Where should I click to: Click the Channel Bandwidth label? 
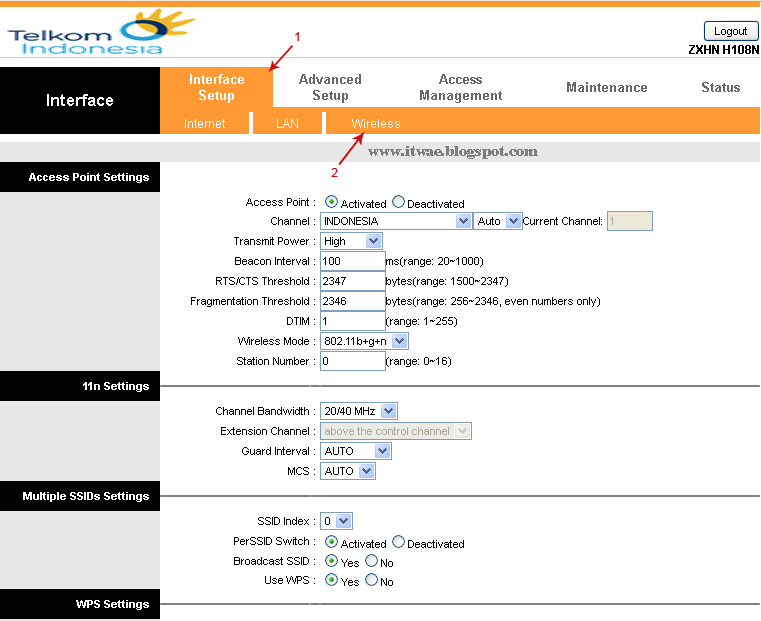pos(265,411)
